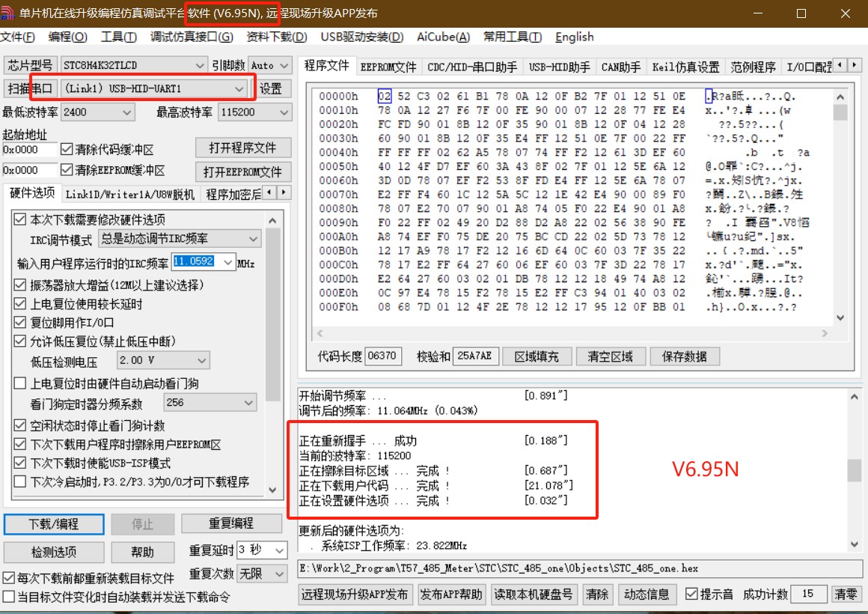Toggle 每次下载前都重新装载目标文件 checkbox
The width and height of the screenshot is (868, 614).
point(9,579)
